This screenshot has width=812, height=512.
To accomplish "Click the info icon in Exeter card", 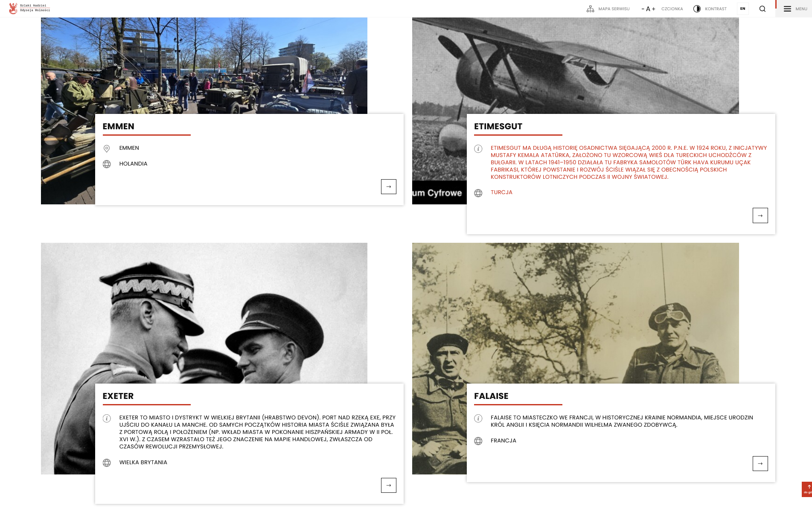I will click(107, 419).
